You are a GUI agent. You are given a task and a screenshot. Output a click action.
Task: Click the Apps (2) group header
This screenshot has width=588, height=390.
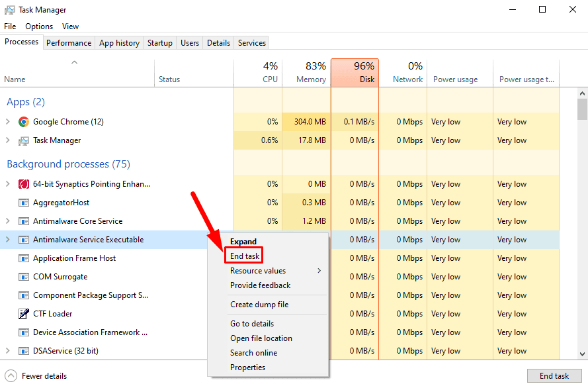click(26, 102)
